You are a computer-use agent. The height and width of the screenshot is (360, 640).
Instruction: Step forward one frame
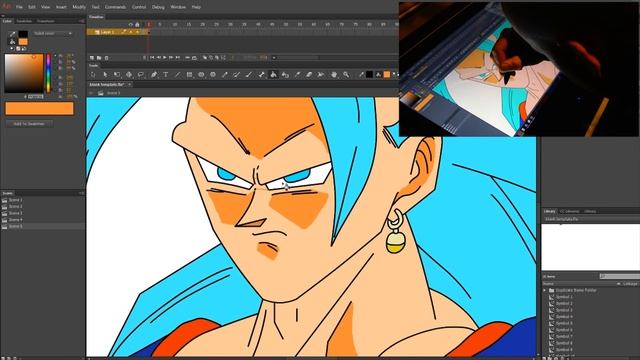171,58
